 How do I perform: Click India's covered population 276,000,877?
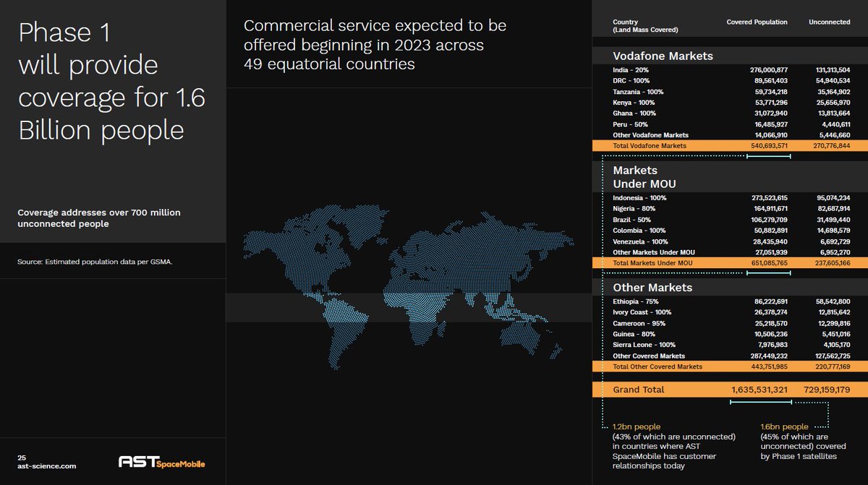(x=768, y=70)
